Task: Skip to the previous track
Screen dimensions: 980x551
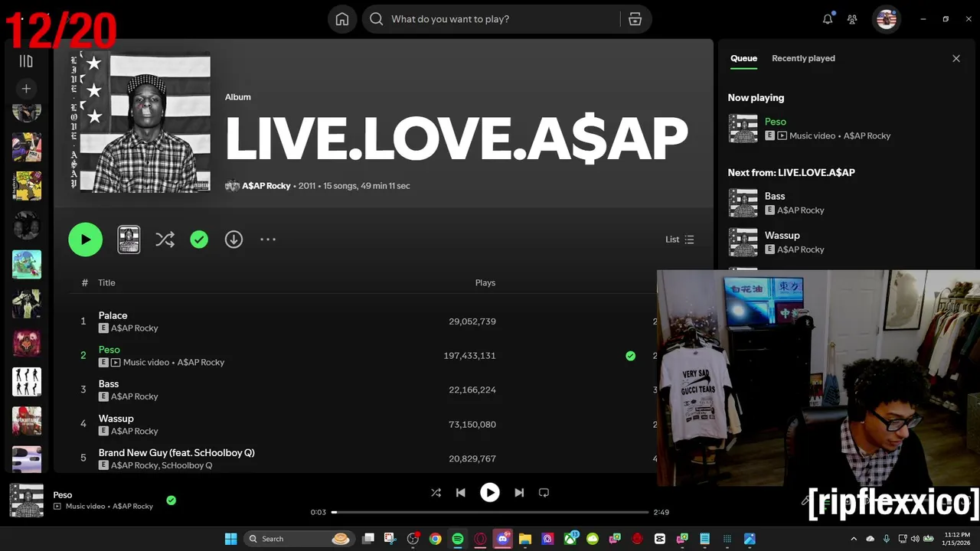Action: 461,493
